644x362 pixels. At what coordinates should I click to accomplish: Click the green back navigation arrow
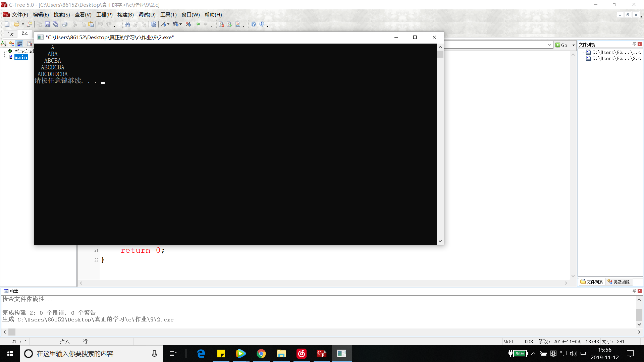(198, 24)
